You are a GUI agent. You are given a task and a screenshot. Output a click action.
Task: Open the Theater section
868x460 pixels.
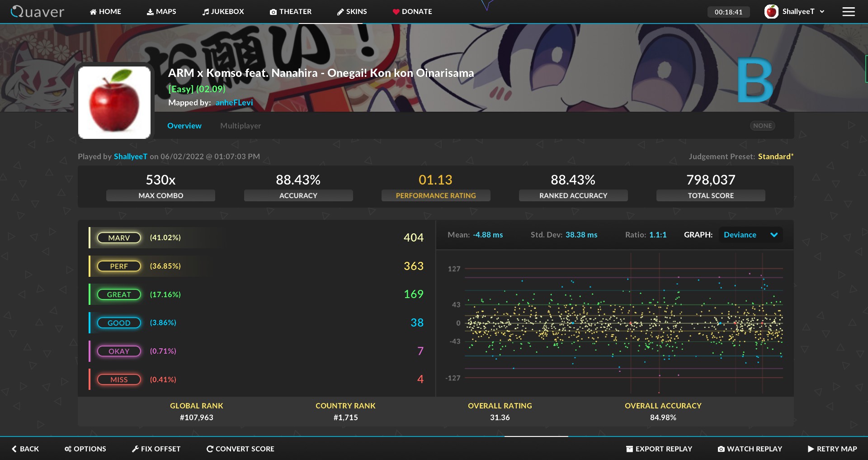[x=291, y=12]
